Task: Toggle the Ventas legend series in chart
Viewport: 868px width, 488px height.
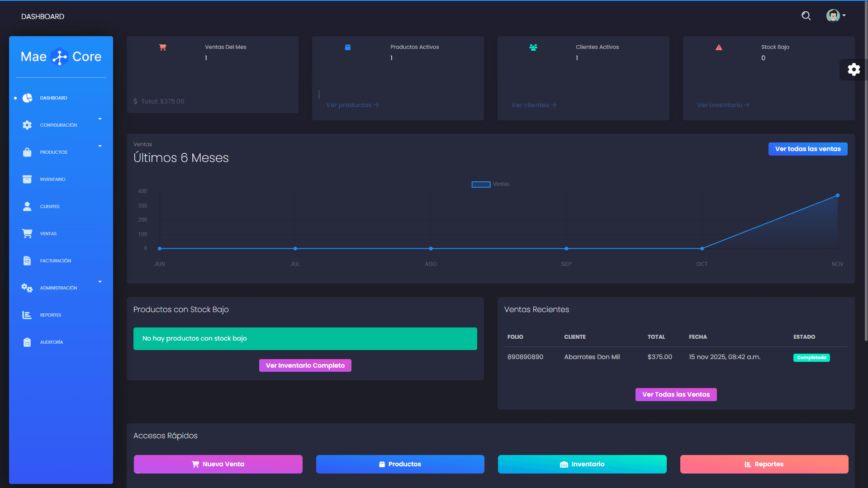Action: click(490, 184)
